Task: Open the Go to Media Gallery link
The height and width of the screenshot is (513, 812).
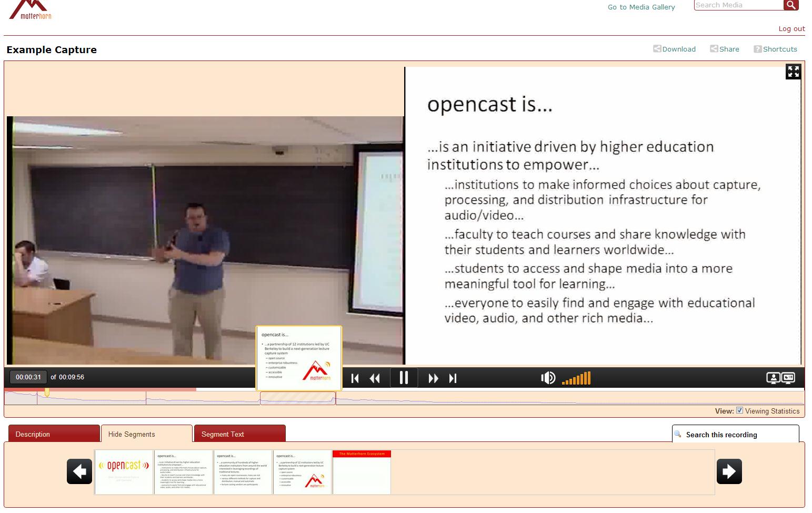Action: coord(641,7)
